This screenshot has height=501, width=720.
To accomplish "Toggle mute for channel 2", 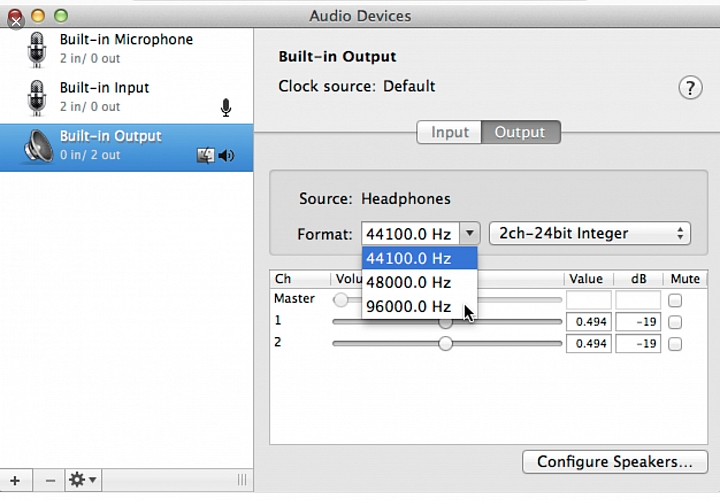I will (x=675, y=344).
